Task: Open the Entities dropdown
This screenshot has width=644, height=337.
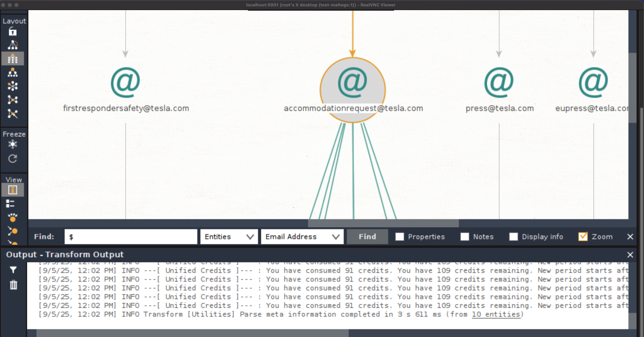Action: coord(229,237)
